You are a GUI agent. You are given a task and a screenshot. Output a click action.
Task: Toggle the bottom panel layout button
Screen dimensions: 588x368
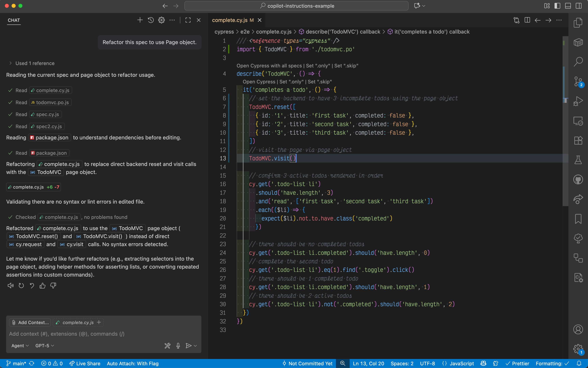568,6
